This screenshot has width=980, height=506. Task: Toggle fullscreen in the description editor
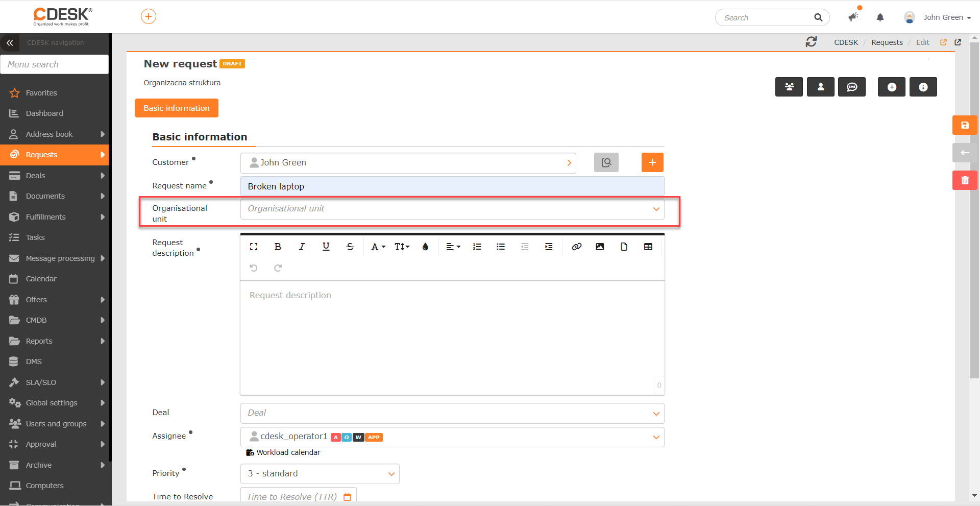point(254,247)
